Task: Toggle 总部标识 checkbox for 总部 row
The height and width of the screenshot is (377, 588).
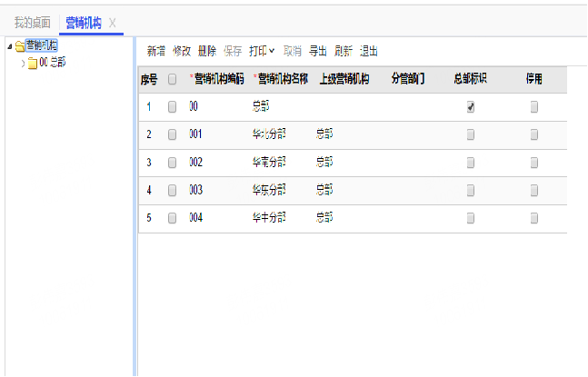Action: point(471,107)
